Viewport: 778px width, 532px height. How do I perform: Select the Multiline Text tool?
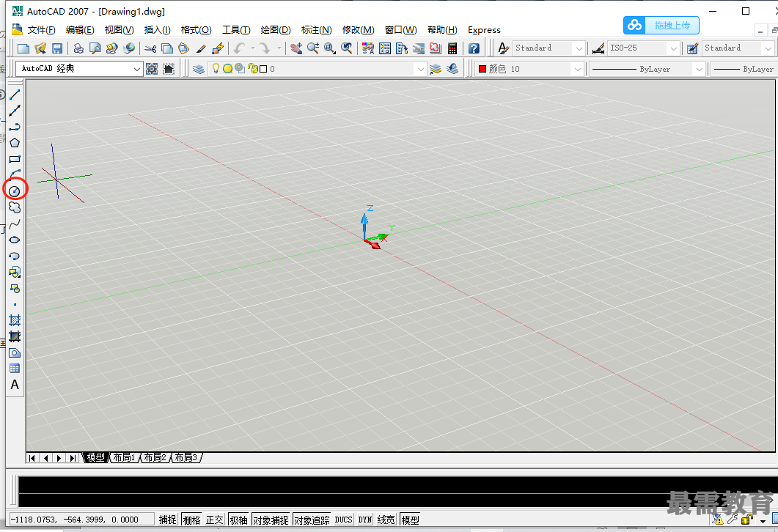15,385
